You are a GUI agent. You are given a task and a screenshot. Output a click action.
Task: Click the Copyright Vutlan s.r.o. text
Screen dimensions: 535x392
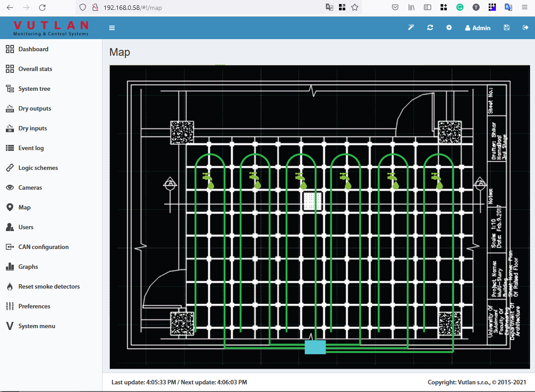pyautogui.click(x=477, y=383)
